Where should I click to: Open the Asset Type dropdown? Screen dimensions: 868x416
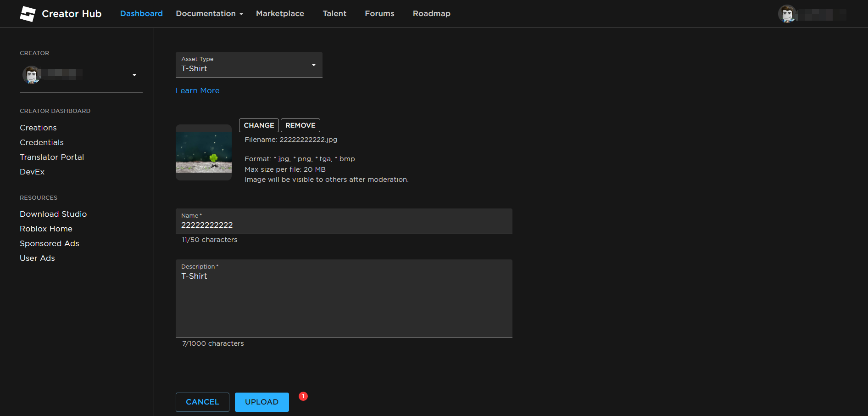tap(249, 65)
